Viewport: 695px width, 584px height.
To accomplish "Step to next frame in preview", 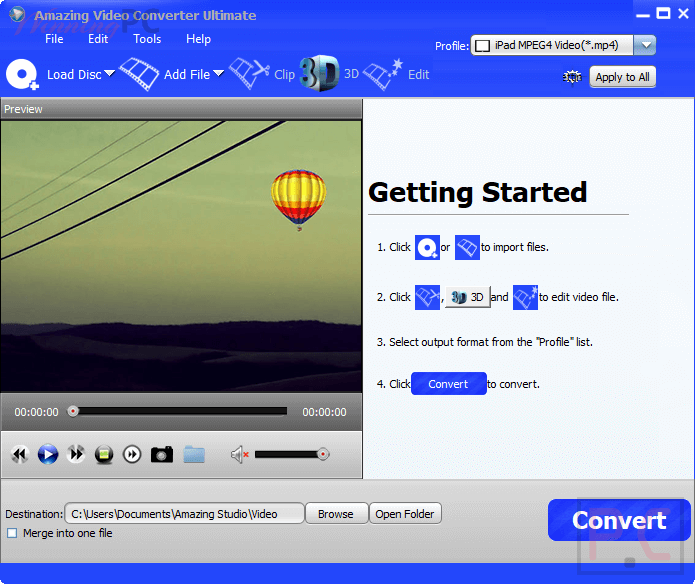I will 132,455.
